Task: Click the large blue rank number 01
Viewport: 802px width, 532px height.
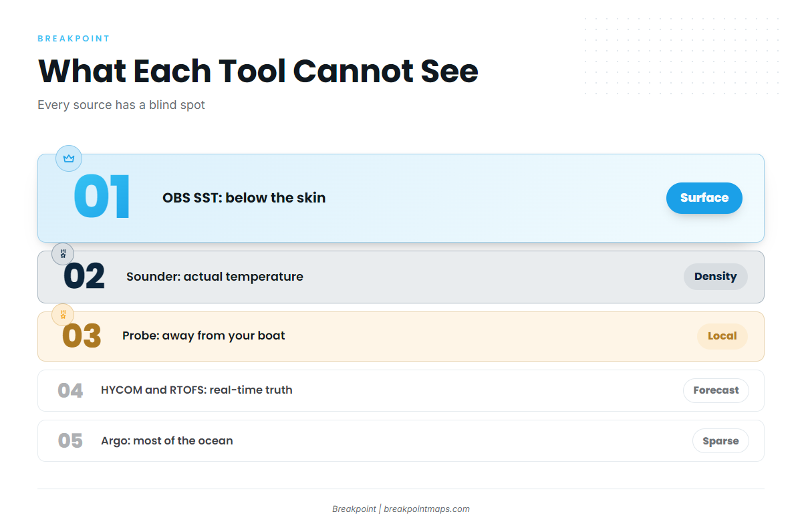Action: click(102, 198)
